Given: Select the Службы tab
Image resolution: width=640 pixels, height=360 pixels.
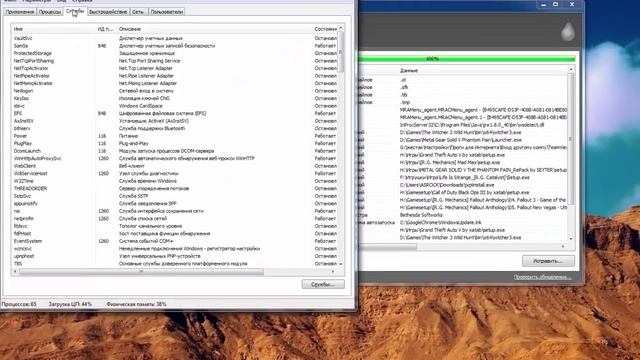Looking at the screenshot, I should point(75,11).
